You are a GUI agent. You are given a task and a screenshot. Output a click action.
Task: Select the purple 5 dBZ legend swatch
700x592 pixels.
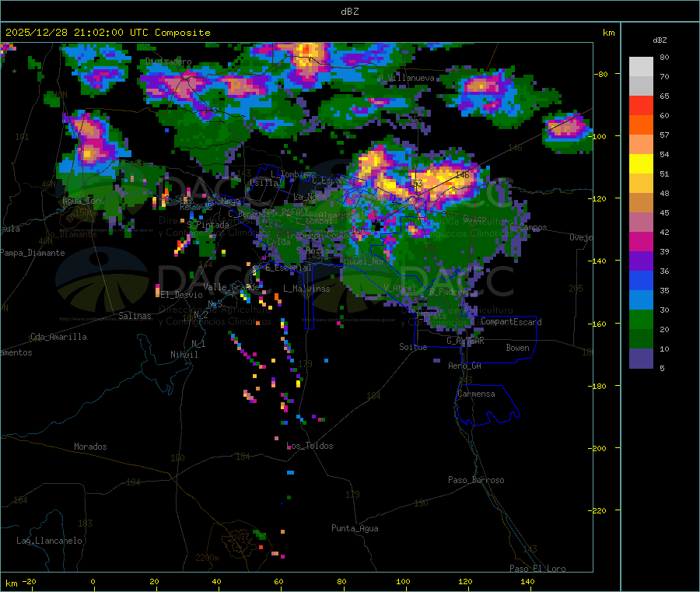(x=641, y=359)
